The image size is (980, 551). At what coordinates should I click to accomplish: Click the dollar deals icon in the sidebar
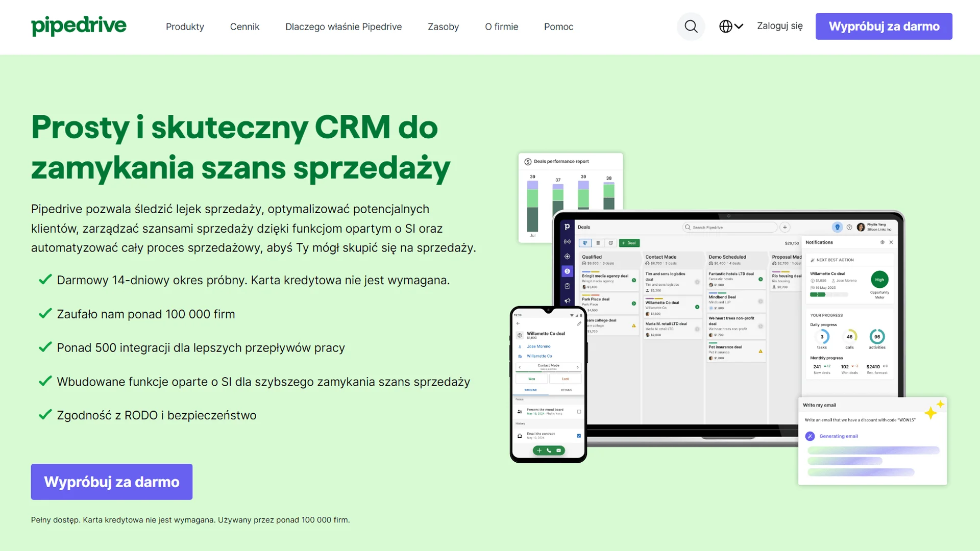click(x=567, y=271)
